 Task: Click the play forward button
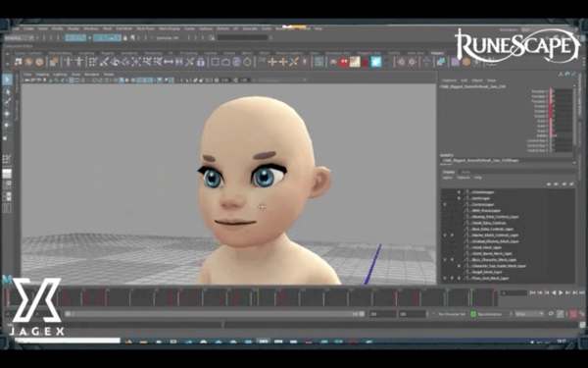[x=561, y=292]
